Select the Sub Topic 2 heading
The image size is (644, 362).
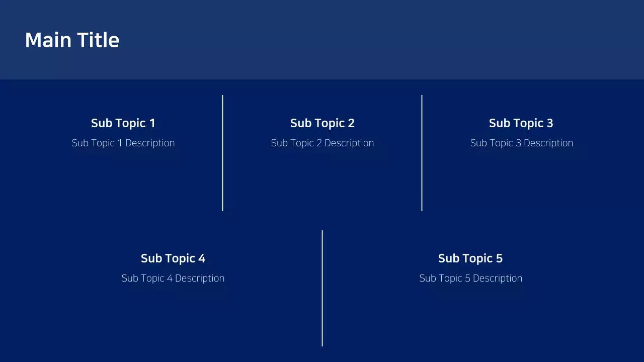click(x=322, y=123)
